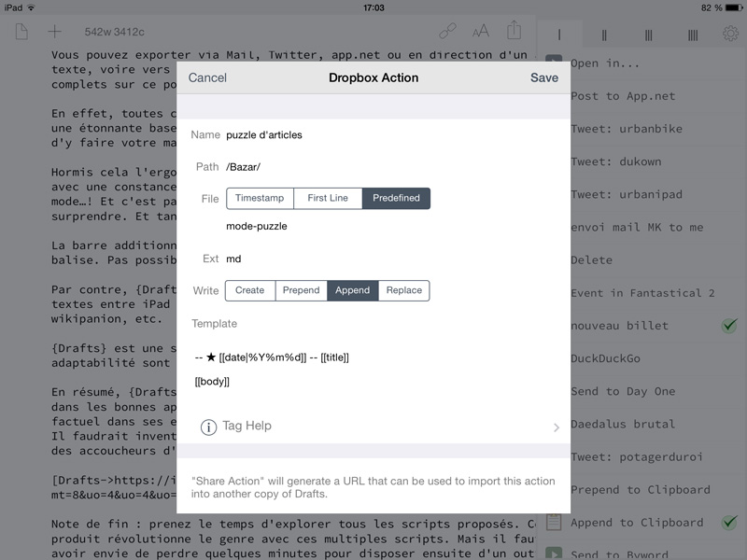Run the "Prepend to Clipboard" action
Viewport: 747px width, 560px height.
pyautogui.click(x=641, y=489)
